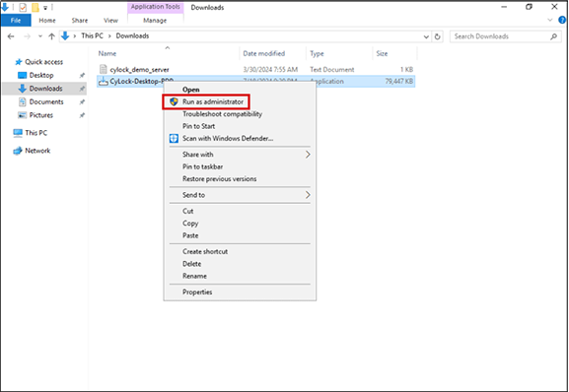Click the CyLock-Desktop installer icon
Image resolution: width=569 pixels, height=392 pixels.
[x=104, y=81]
